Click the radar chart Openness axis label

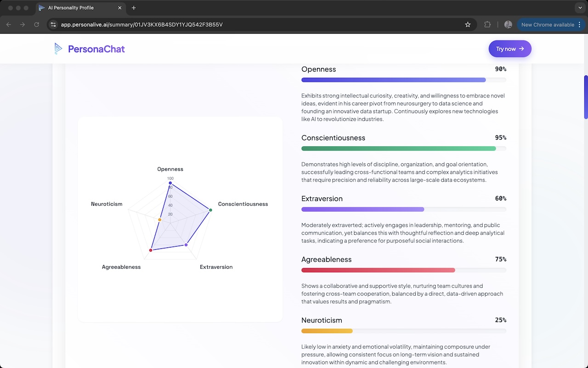[170, 169]
